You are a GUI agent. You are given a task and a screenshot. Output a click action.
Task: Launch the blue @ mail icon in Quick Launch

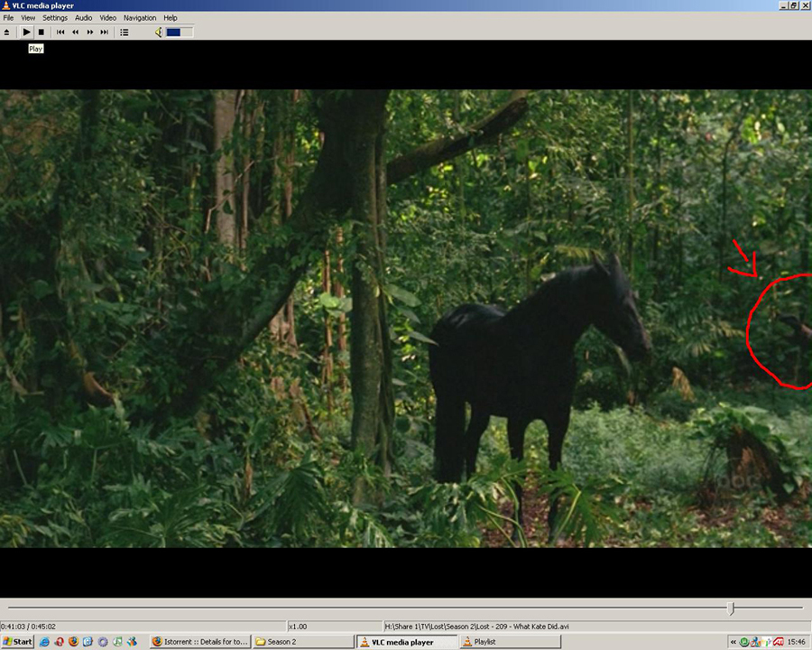pos(88,642)
